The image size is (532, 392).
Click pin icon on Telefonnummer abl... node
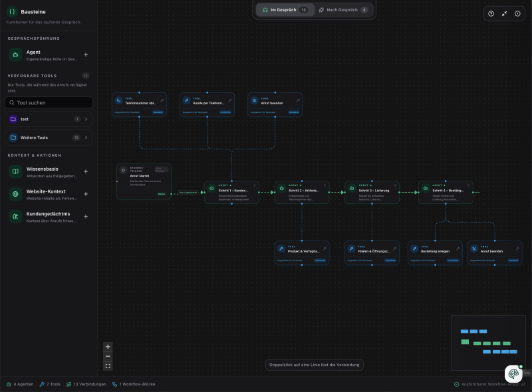(x=162, y=100)
